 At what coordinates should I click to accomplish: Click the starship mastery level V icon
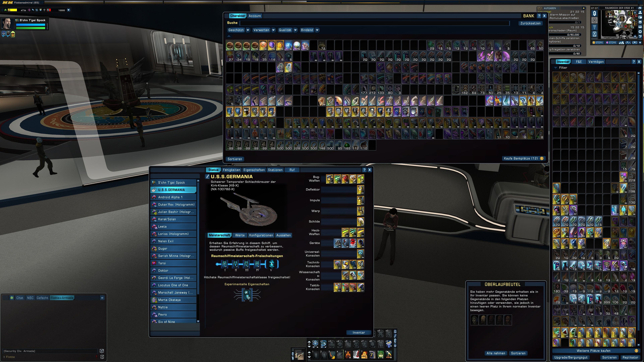pos(272,264)
